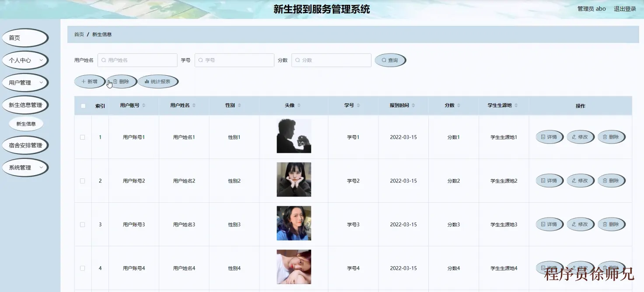644x292 pixels.
Task: Click the avatar thumbnail in row 2
Action: click(294, 179)
